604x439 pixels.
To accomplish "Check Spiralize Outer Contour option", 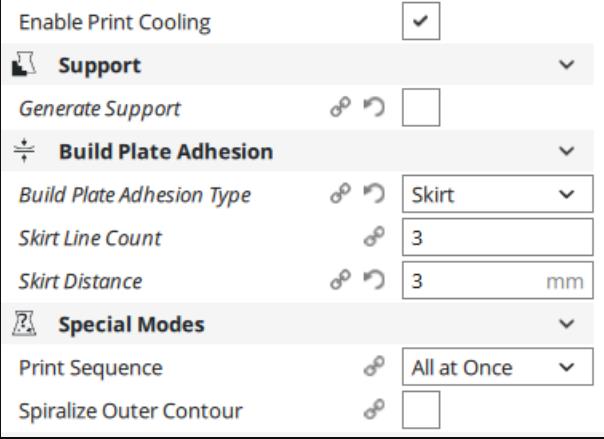I will tap(421, 410).
